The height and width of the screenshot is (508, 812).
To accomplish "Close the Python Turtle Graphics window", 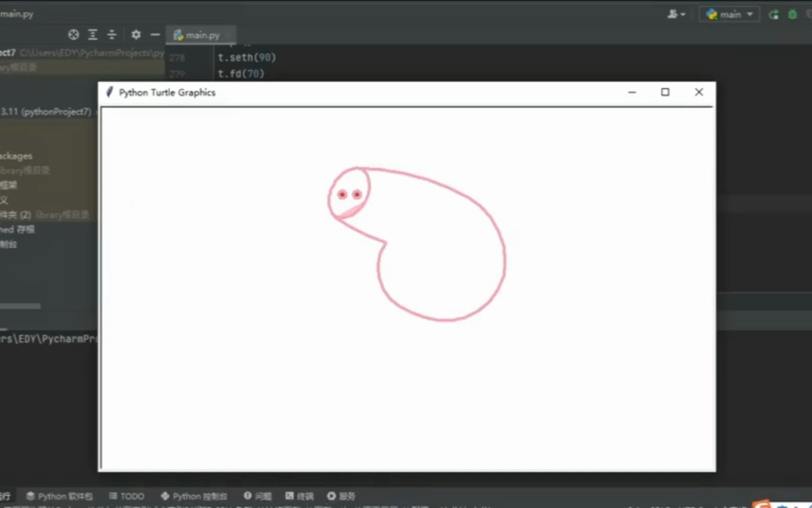I will [699, 92].
